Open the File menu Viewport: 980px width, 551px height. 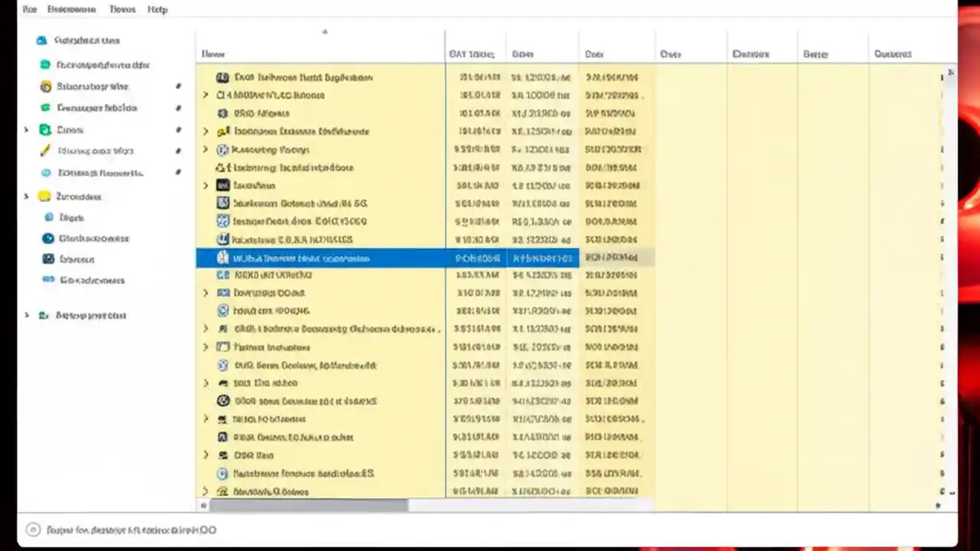(29, 9)
